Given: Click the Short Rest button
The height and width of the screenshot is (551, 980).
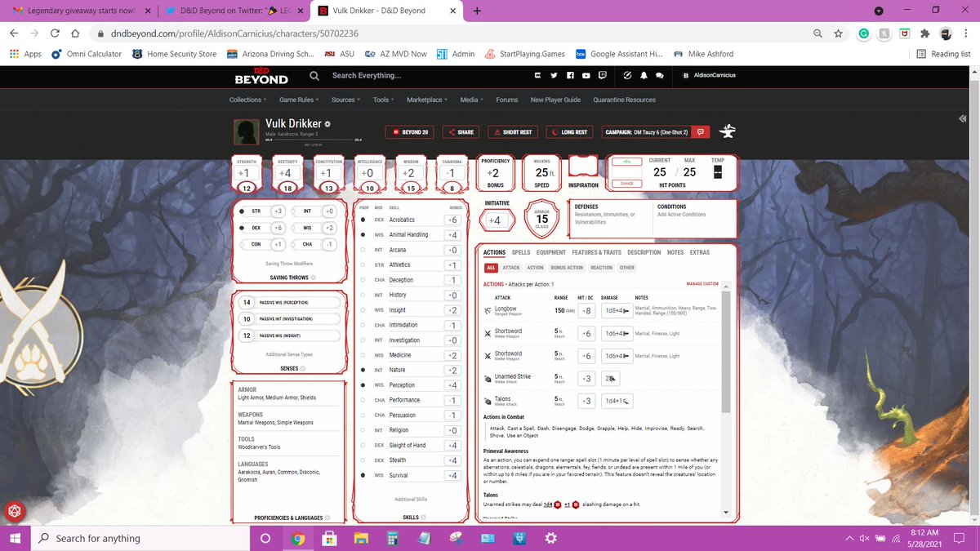Looking at the screenshot, I should coord(513,132).
